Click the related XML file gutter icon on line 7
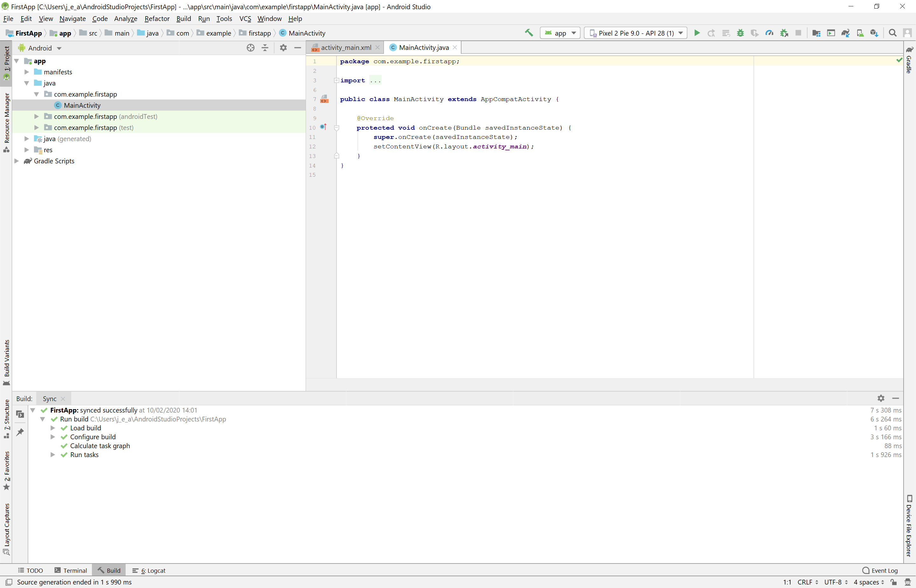The image size is (916, 588). [x=324, y=99]
